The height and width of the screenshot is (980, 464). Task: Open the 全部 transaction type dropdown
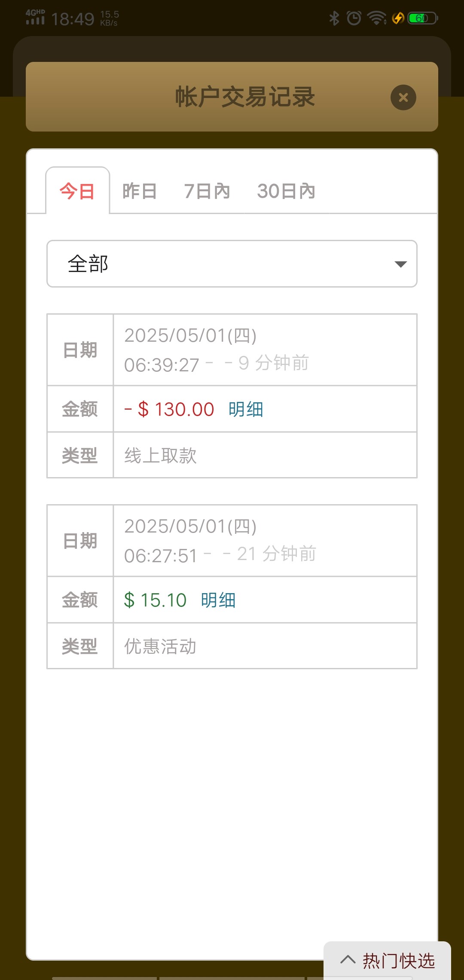tap(232, 263)
